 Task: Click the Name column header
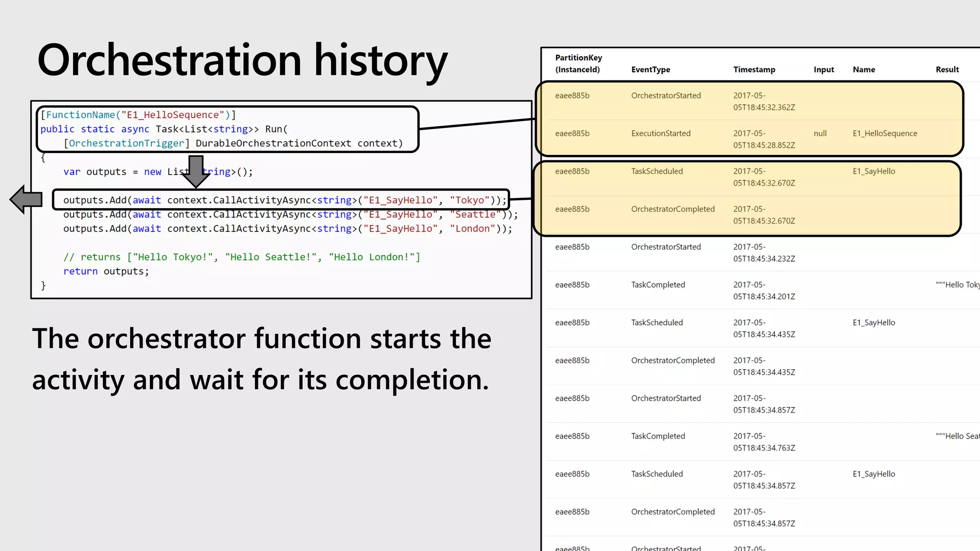tap(864, 69)
